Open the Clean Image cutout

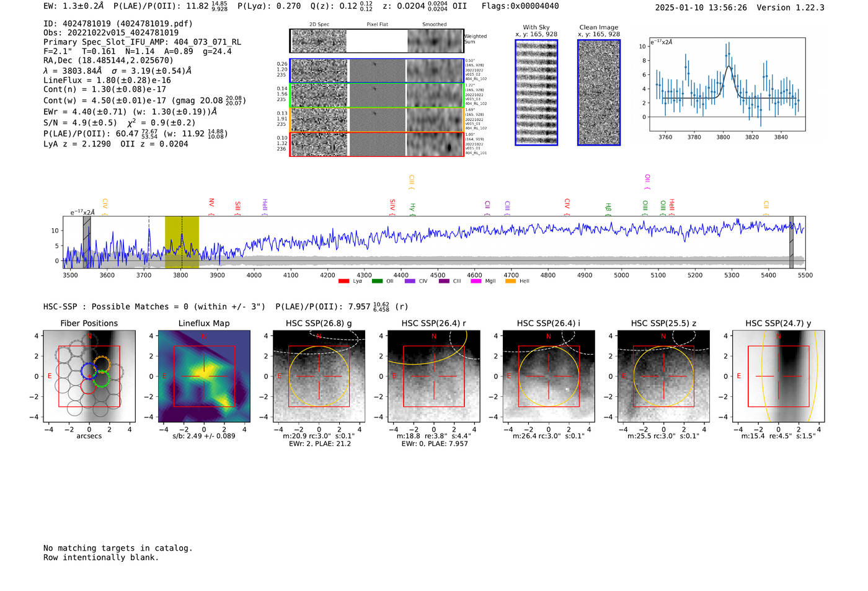[x=599, y=92]
